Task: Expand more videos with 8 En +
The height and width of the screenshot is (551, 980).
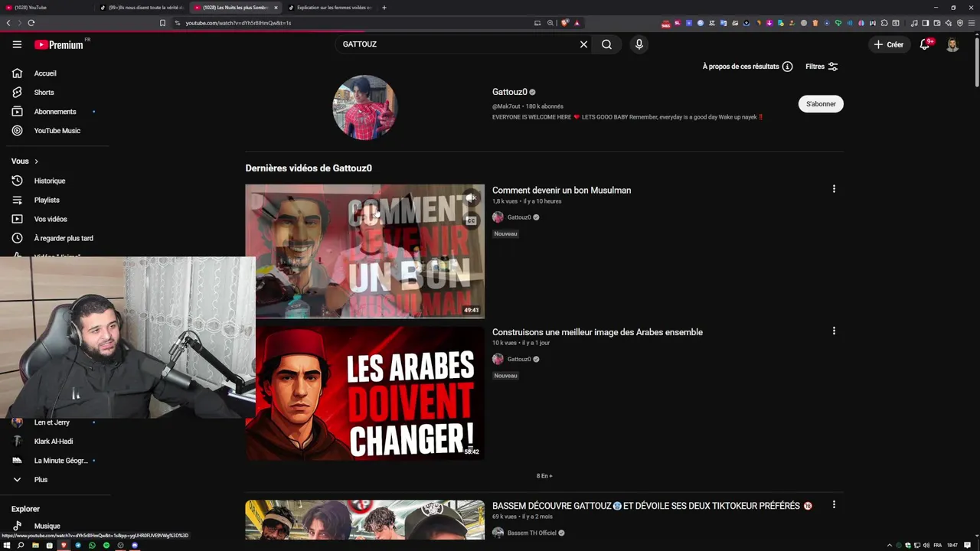Action: (x=544, y=476)
